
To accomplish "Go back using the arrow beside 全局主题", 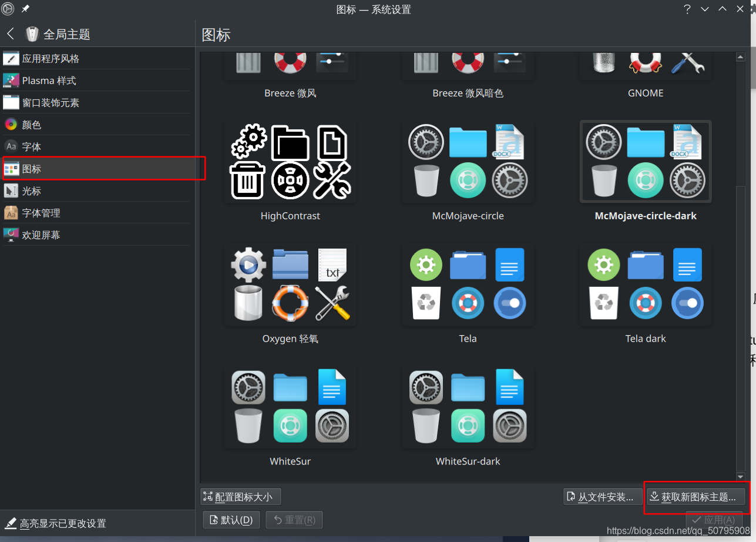I will click(11, 34).
